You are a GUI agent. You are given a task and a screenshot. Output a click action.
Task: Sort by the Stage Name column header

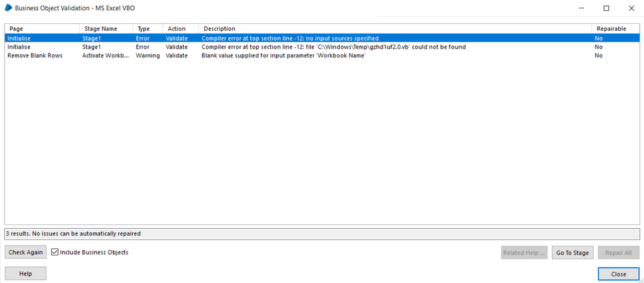[106, 29]
